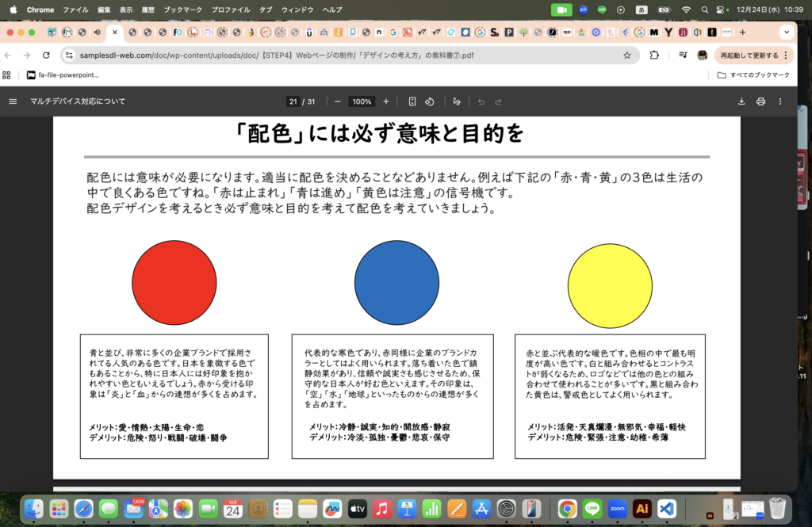Click the red circle color sample
This screenshot has width=812, height=527.
[174, 283]
